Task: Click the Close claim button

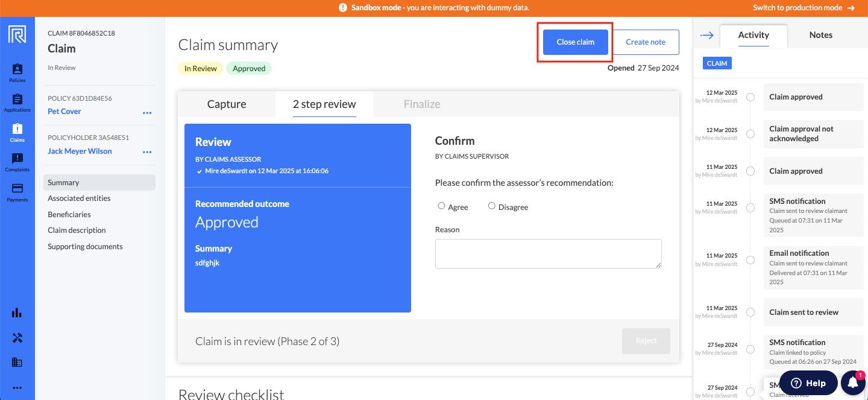Action: click(576, 42)
